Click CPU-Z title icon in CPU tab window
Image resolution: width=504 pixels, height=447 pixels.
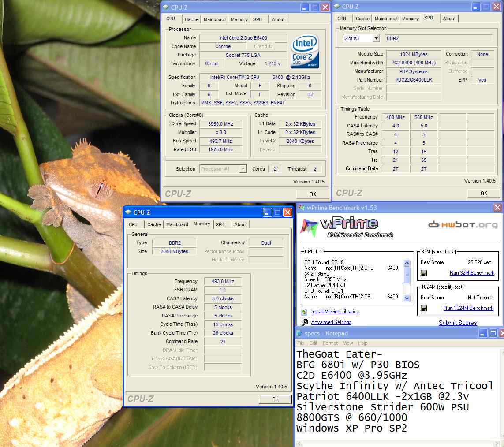(166, 7)
